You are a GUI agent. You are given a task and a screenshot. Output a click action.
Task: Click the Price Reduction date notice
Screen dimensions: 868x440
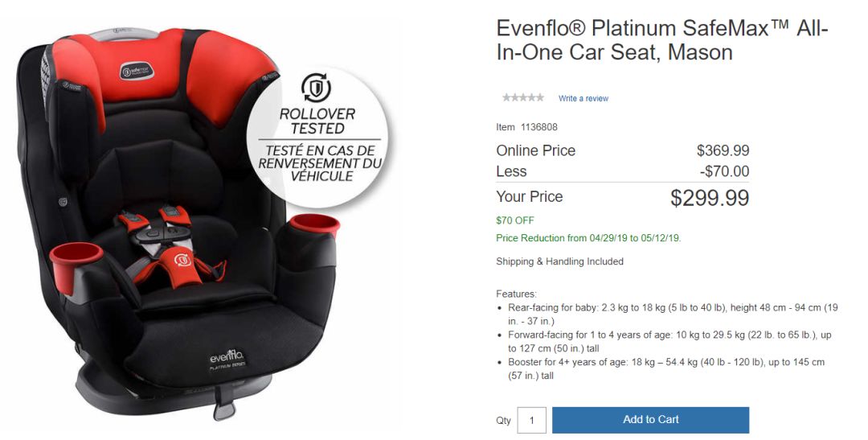[588, 238]
